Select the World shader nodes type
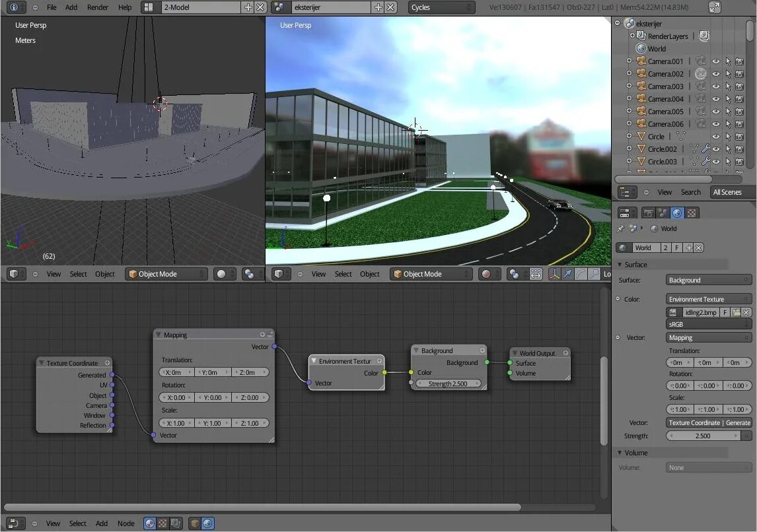 (207, 523)
